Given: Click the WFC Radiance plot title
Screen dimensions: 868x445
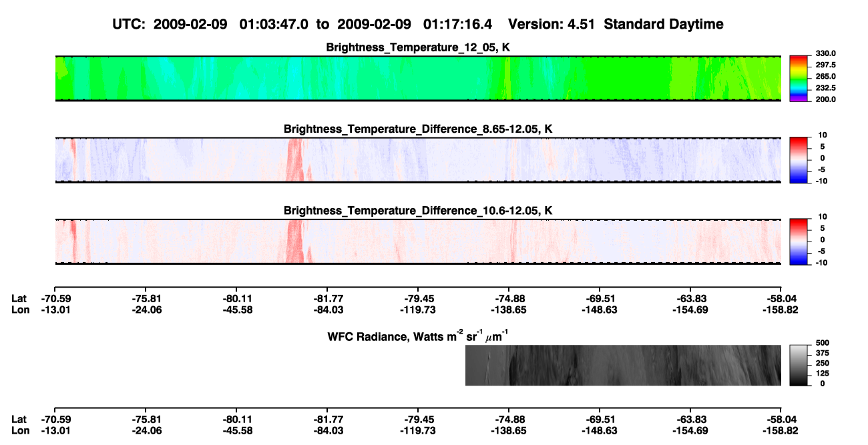Looking at the screenshot, I should [418, 336].
